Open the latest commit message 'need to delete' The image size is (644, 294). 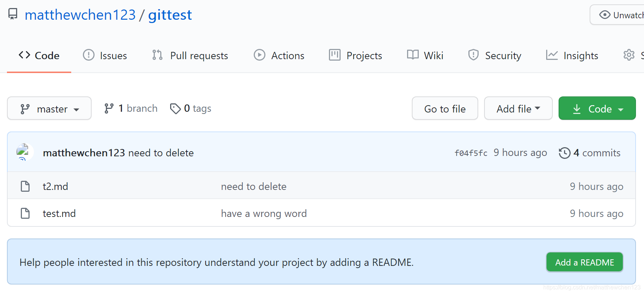click(x=161, y=153)
